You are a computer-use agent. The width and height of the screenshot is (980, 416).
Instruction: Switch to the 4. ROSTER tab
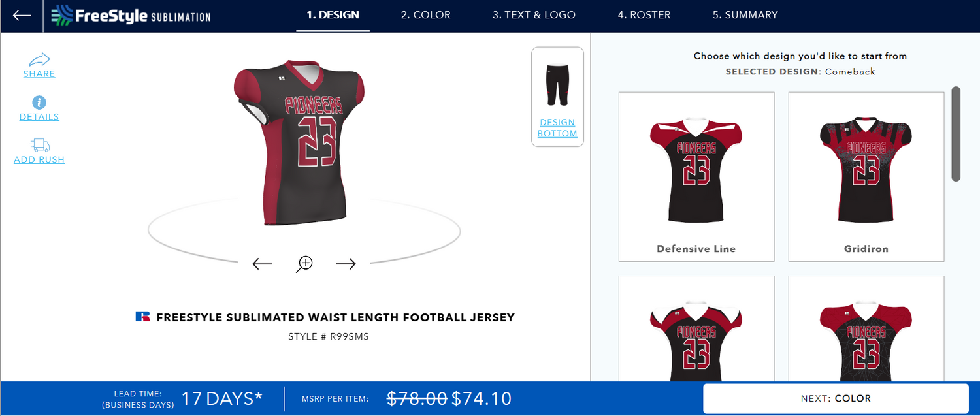coord(644,15)
